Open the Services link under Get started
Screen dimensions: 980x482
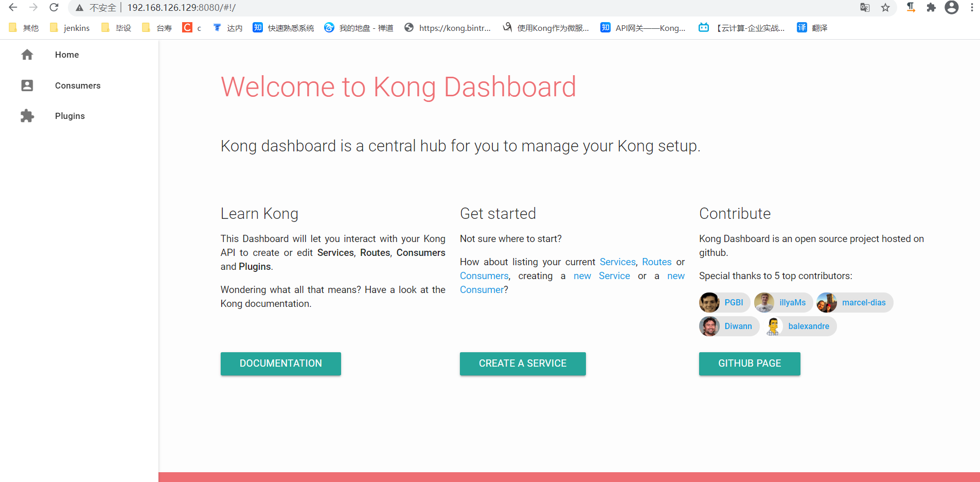pos(617,262)
